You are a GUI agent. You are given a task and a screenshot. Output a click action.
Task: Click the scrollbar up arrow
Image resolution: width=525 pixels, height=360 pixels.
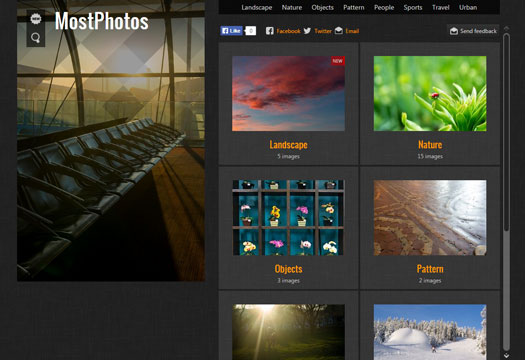click(x=506, y=28)
